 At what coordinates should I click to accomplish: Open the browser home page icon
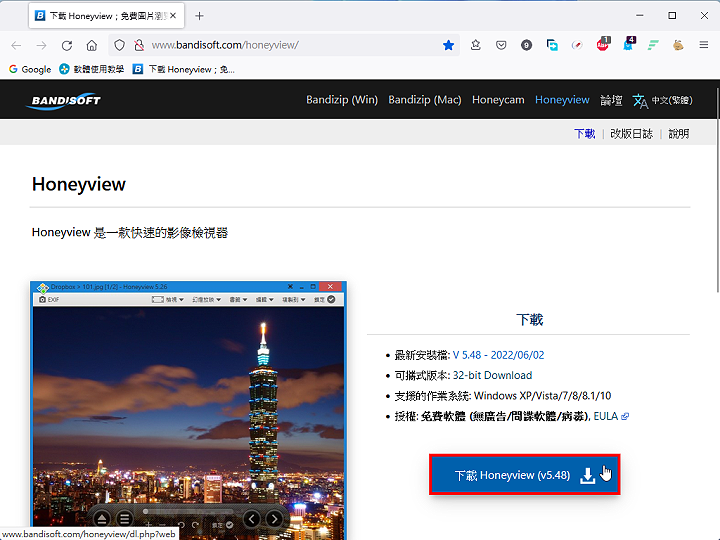pos(92,45)
